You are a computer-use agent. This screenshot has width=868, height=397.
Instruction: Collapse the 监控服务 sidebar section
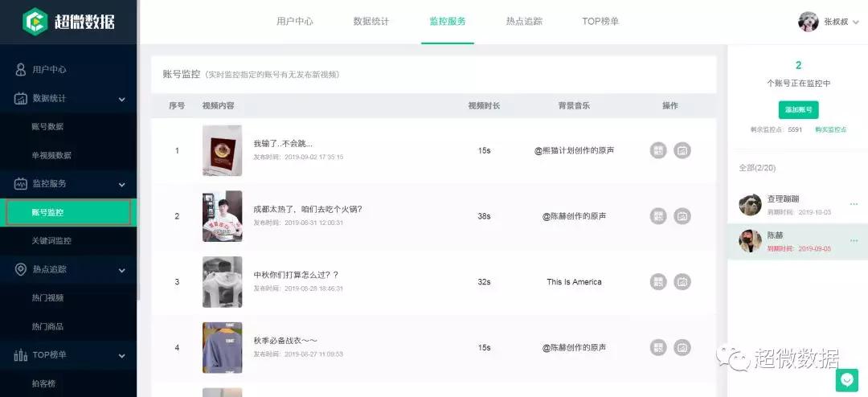pyautogui.click(x=122, y=184)
